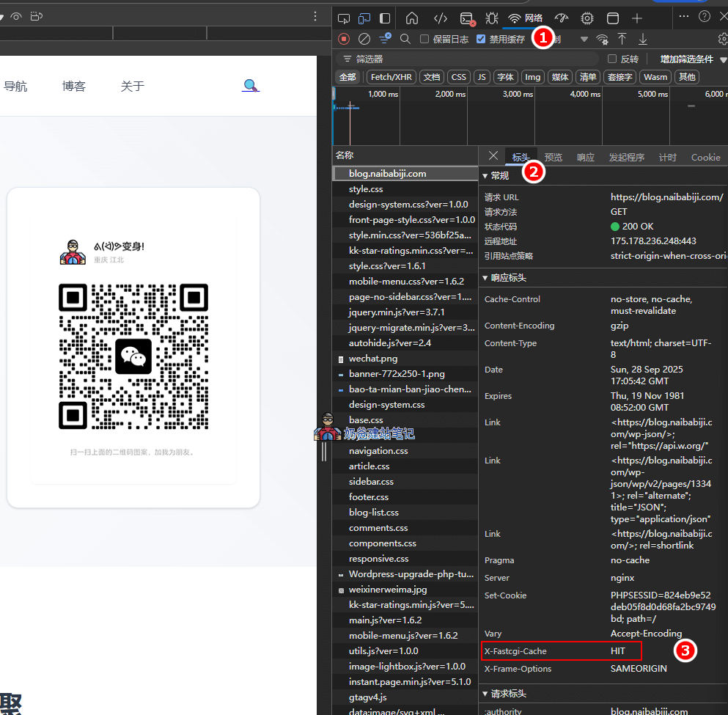Switch to the 预览 tab
Image resolution: width=728 pixels, height=715 pixels.
tap(554, 157)
